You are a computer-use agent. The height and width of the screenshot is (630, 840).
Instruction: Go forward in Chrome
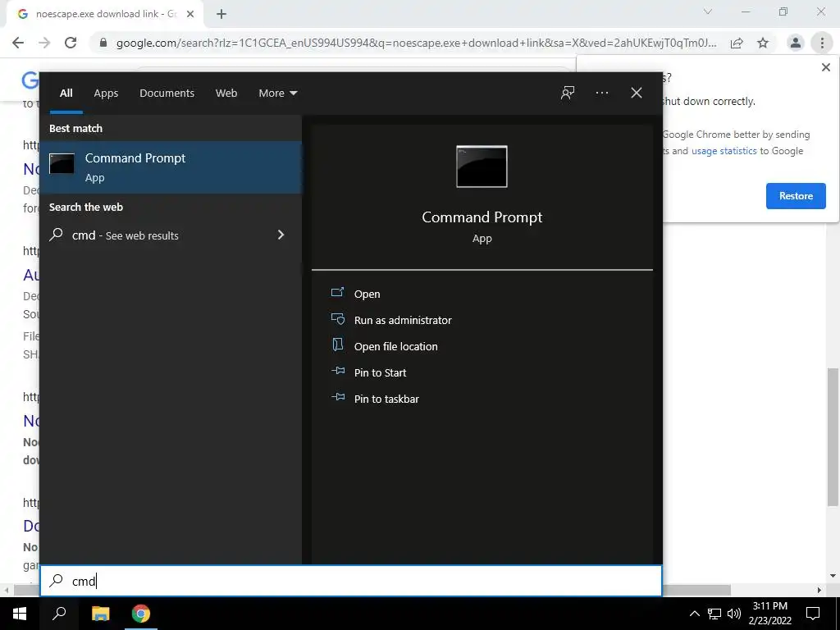(44, 43)
